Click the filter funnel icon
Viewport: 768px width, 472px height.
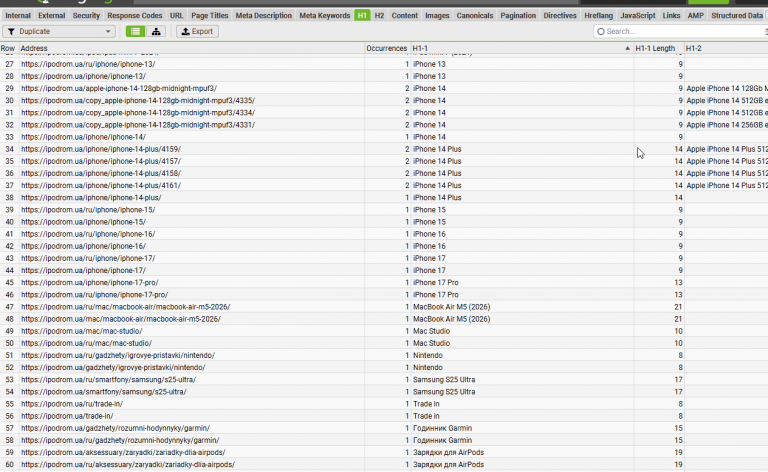point(11,31)
